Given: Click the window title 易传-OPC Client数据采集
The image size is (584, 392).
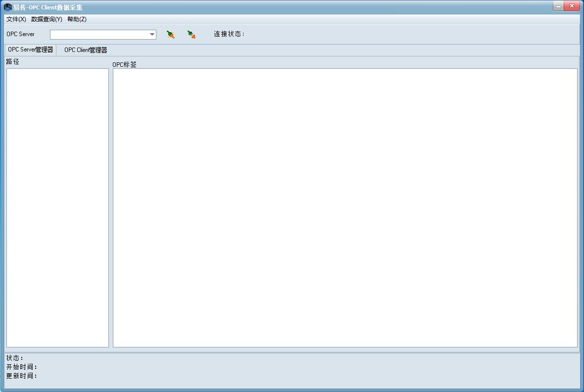Looking at the screenshot, I should (x=48, y=7).
